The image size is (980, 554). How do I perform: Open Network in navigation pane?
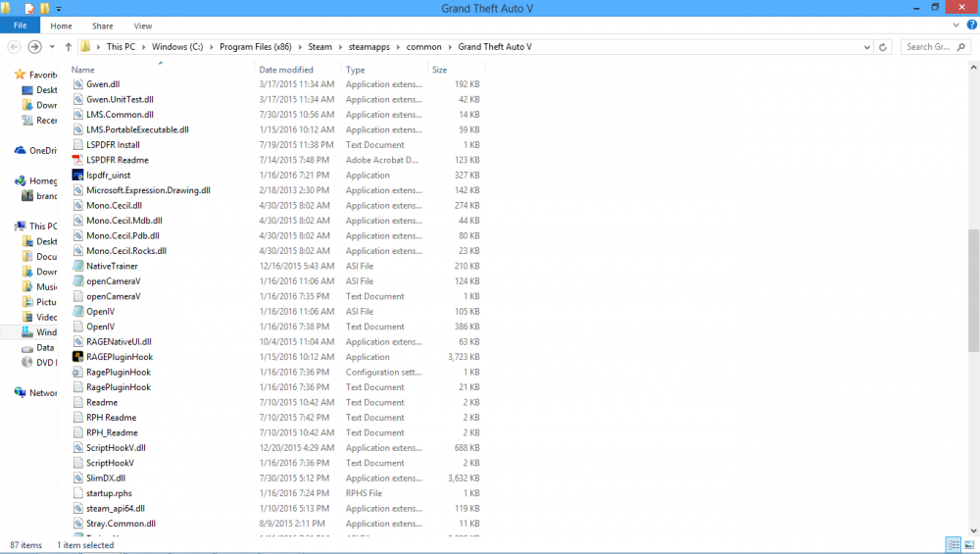[35, 392]
